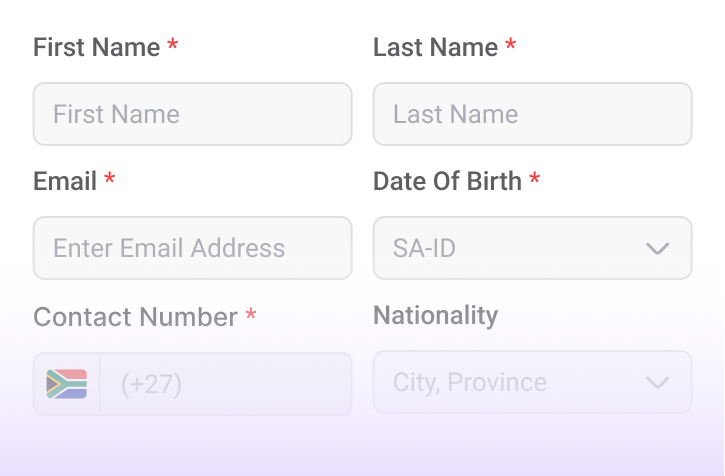Click the Contact Number label
Image resolution: width=725 pixels, height=476 pixels.
pyautogui.click(x=135, y=317)
